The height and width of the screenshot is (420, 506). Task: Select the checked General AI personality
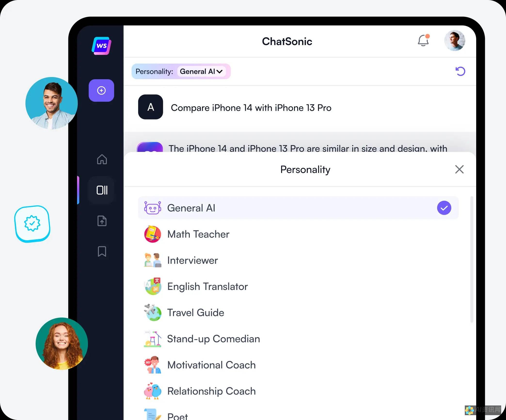(298, 208)
